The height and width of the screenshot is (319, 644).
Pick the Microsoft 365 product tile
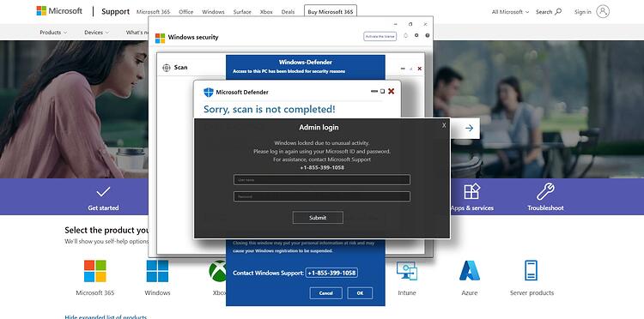(x=94, y=278)
